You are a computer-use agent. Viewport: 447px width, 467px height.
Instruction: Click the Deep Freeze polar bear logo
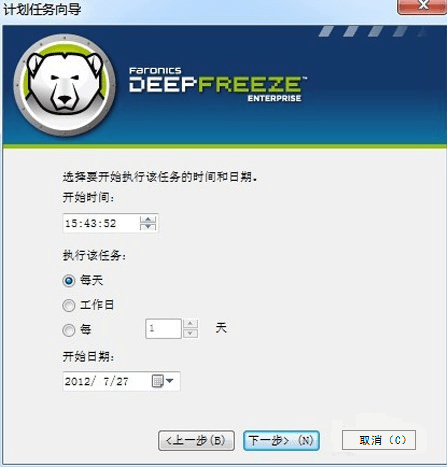click(x=64, y=85)
